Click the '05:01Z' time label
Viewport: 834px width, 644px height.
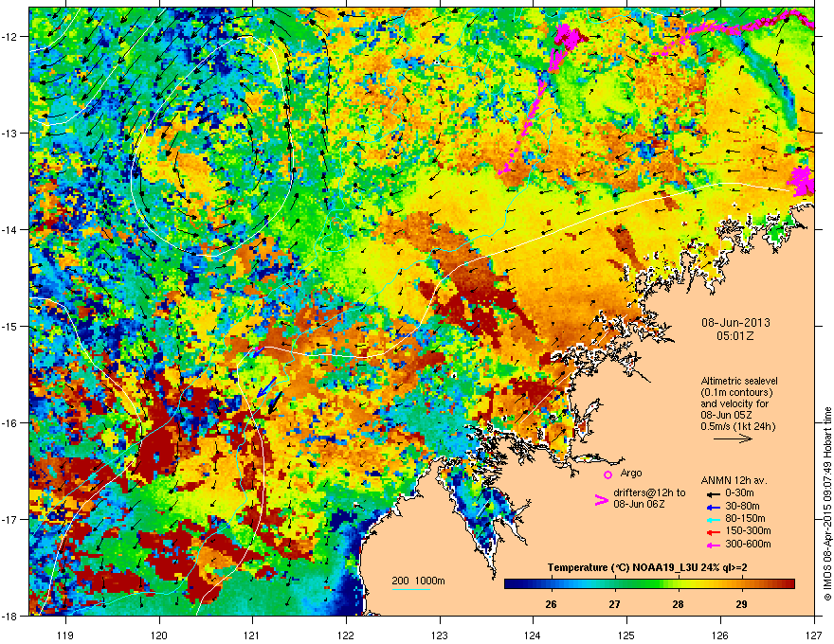click(x=735, y=336)
